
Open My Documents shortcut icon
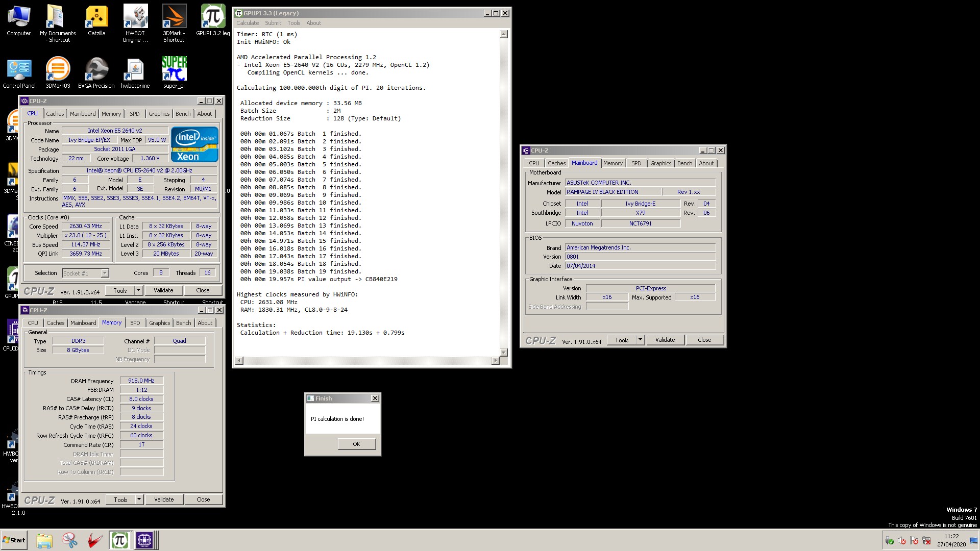58,23
